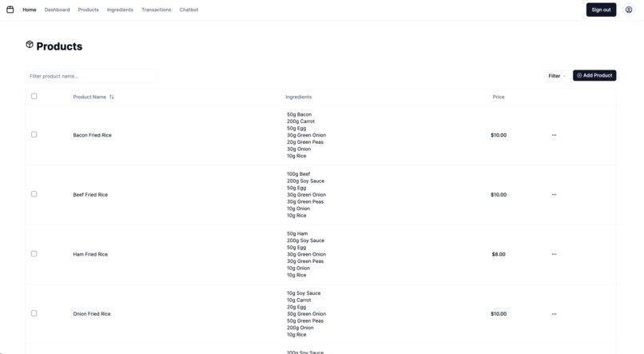Click the Sign out button
Screen dimensions: 644x354
602,10
